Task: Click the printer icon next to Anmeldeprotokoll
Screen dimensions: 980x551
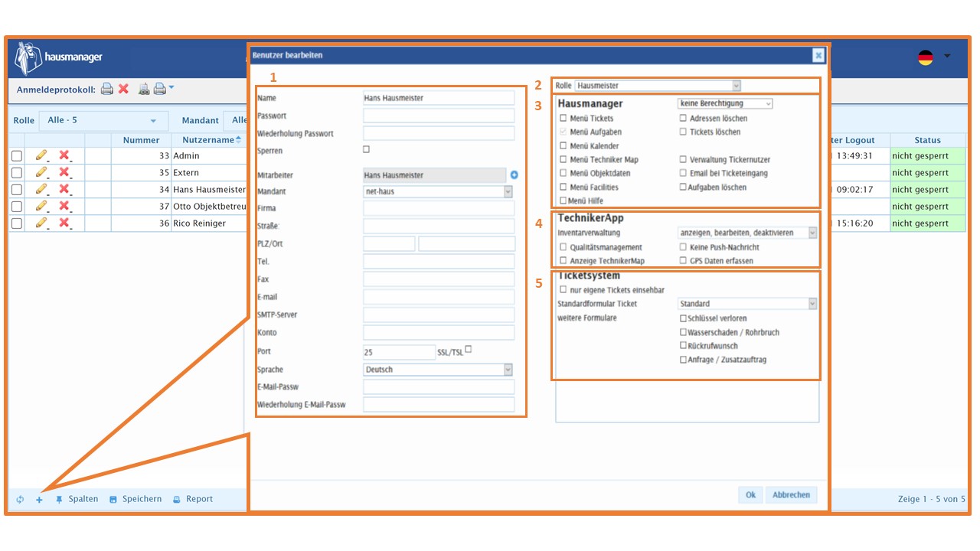Action: click(107, 89)
